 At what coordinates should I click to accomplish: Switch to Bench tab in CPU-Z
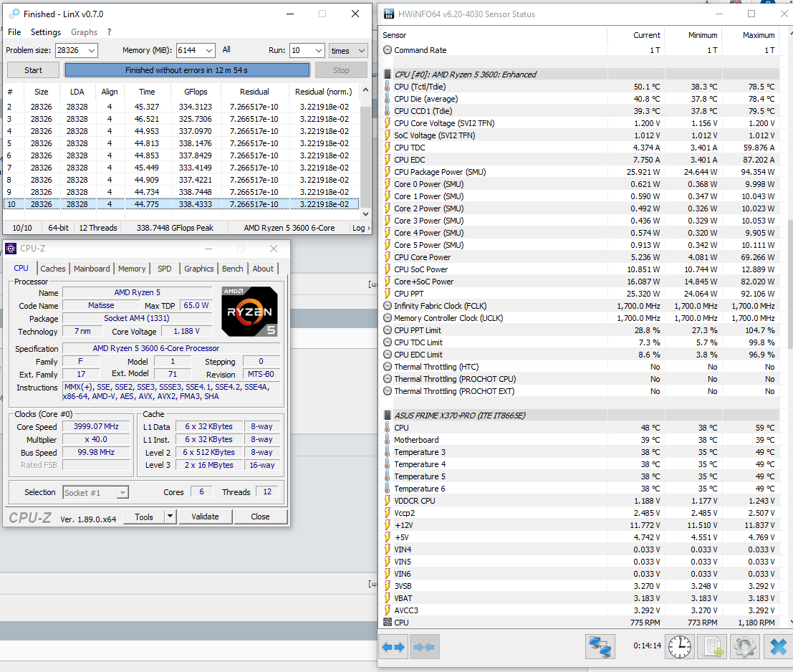pos(233,269)
